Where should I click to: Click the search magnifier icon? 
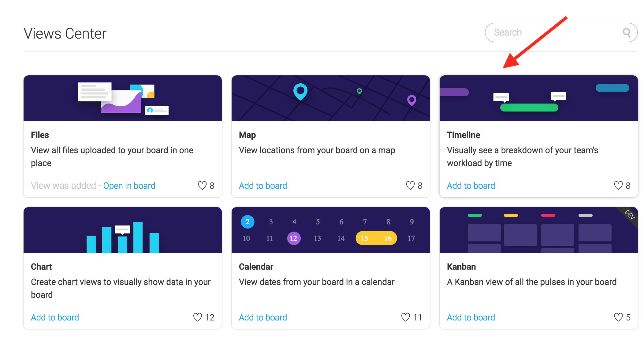coord(627,32)
